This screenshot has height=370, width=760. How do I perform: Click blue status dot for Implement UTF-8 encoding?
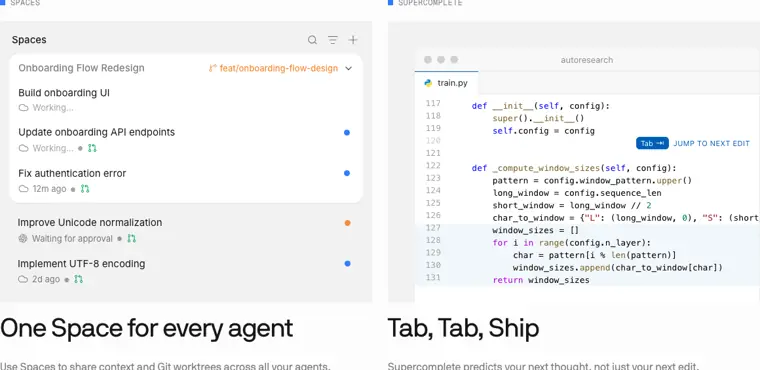point(347,264)
